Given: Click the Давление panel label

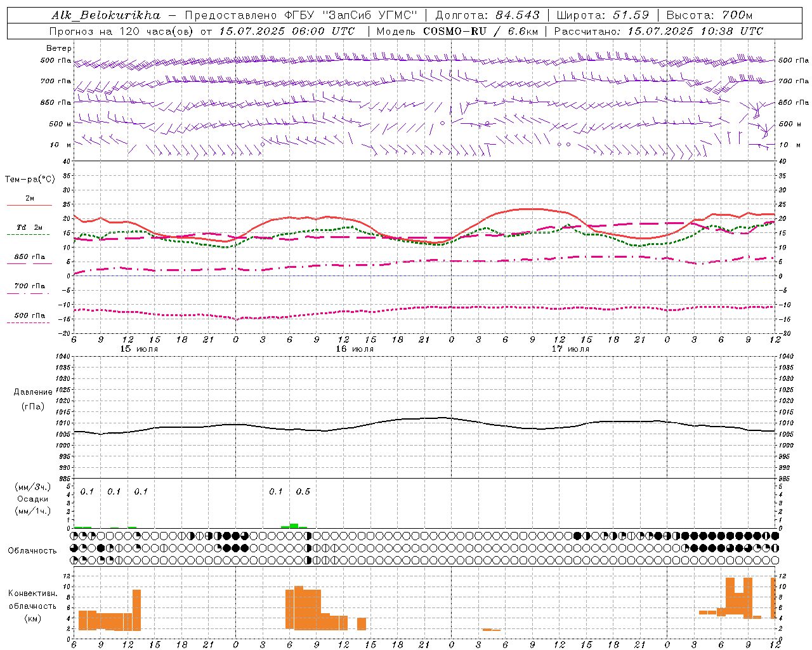Looking at the screenshot, I should click(x=32, y=392).
